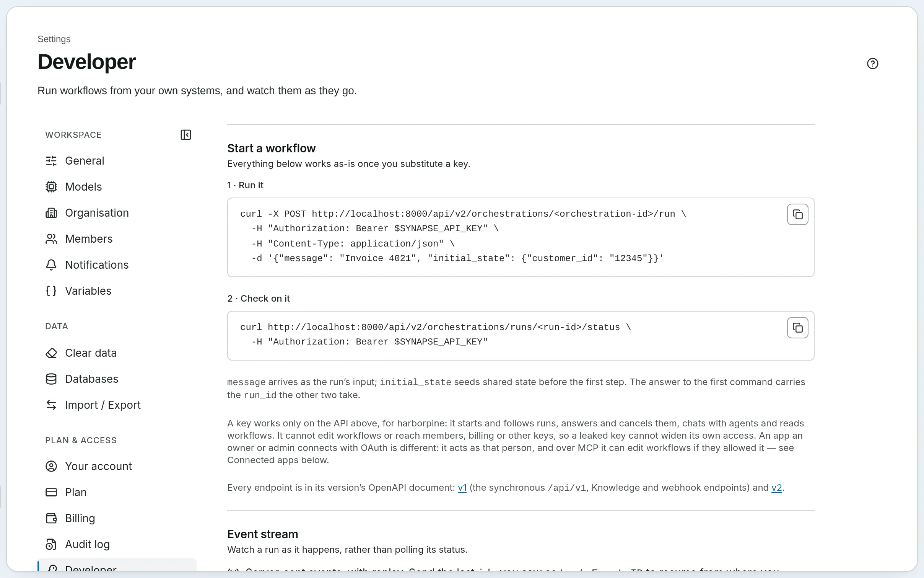Select Members in the sidebar
This screenshot has height=578, width=924.
(117, 239)
